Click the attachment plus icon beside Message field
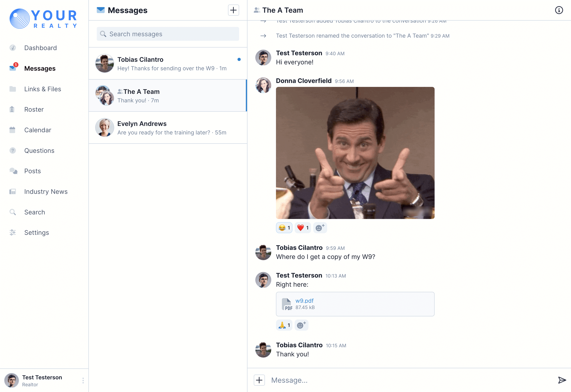The height and width of the screenshot is (392, 571). 259,380
